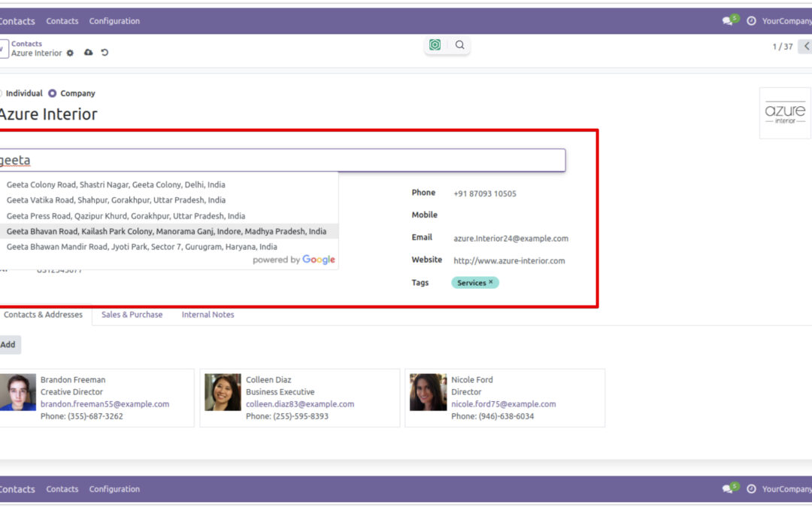Remove the Services tag with its x
Image resolution: width=812 pixels, height=508 pixels.
(x=491, y=282)
